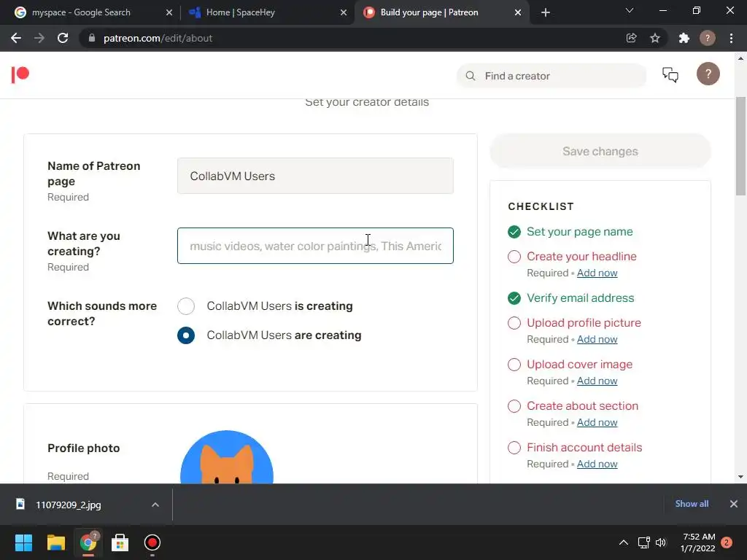The image size is (747, 560).
Task: Click Add now under Upload cover image
Action: tap(597, 381)
